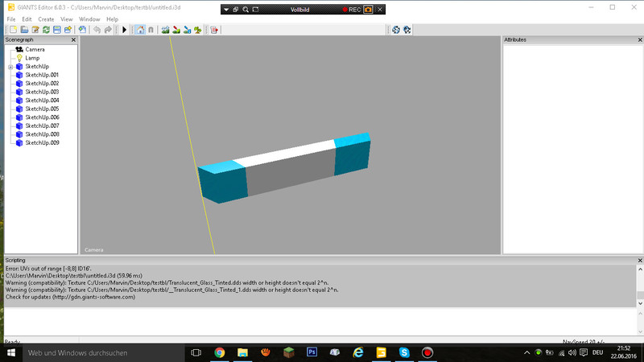
Task: Click the Save disk icon in toolbar
Action: (57, 30)
